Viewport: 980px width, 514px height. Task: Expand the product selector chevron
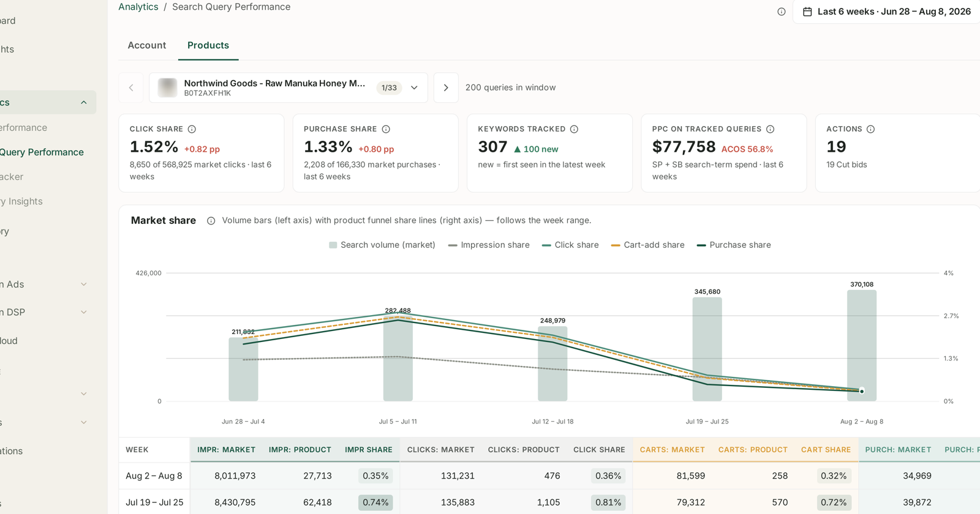(x=414, y=88)
